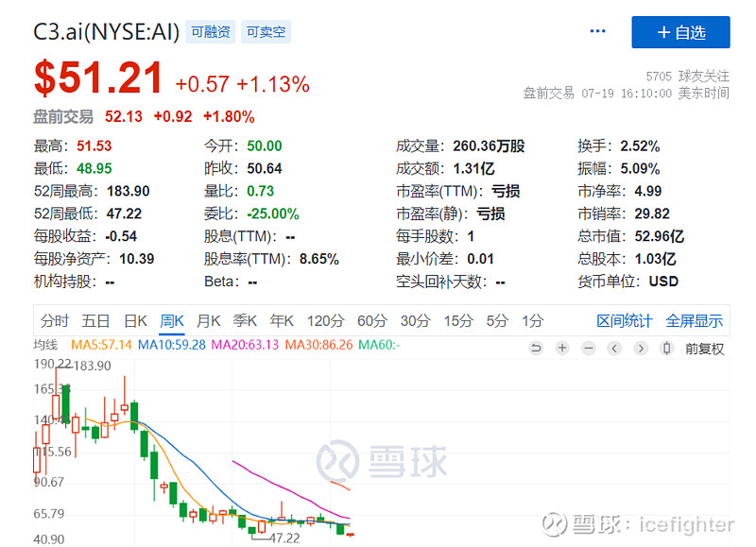Open 全屏显示 fullscreen chart view
The width and height of the screenshot is (756, 547).
tap(695, 321)
